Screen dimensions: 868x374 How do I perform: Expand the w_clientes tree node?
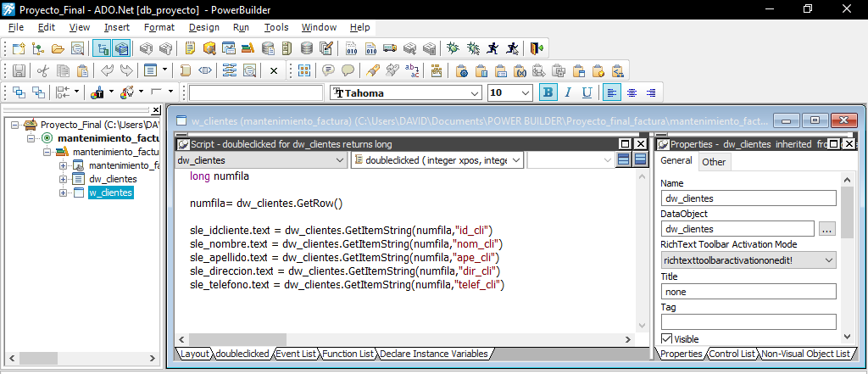click(63, 193)
